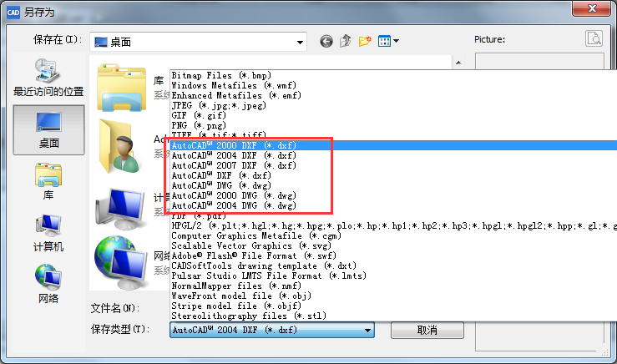Click the back navigation arrow icon
Screen dimensions: 617x364
(x=326, y=41)
